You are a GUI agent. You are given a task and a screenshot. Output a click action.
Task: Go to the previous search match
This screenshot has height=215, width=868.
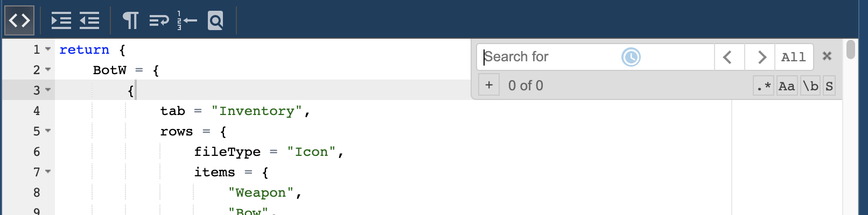coord(728,57)
